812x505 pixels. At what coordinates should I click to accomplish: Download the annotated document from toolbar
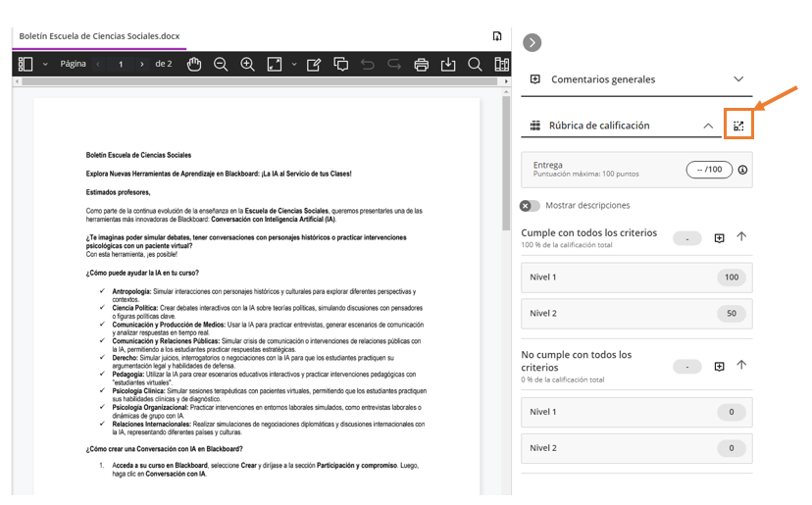(x=448, y=64)
